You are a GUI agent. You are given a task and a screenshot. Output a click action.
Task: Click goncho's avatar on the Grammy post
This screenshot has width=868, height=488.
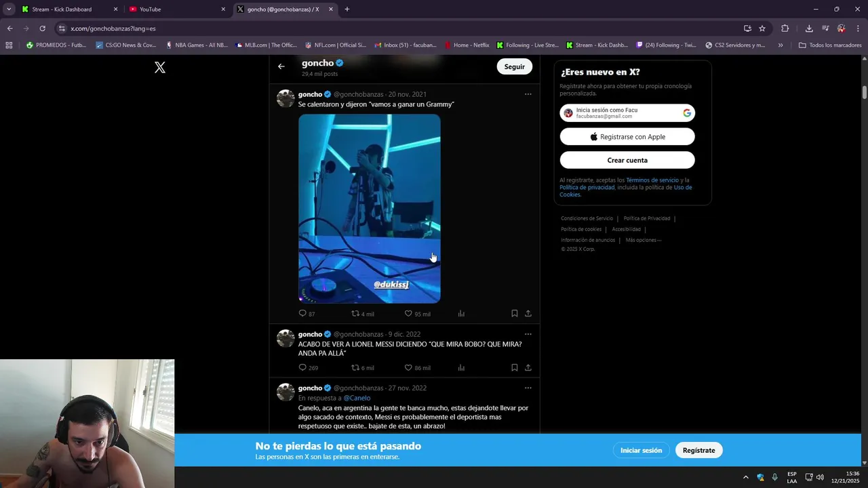[285, 98]
